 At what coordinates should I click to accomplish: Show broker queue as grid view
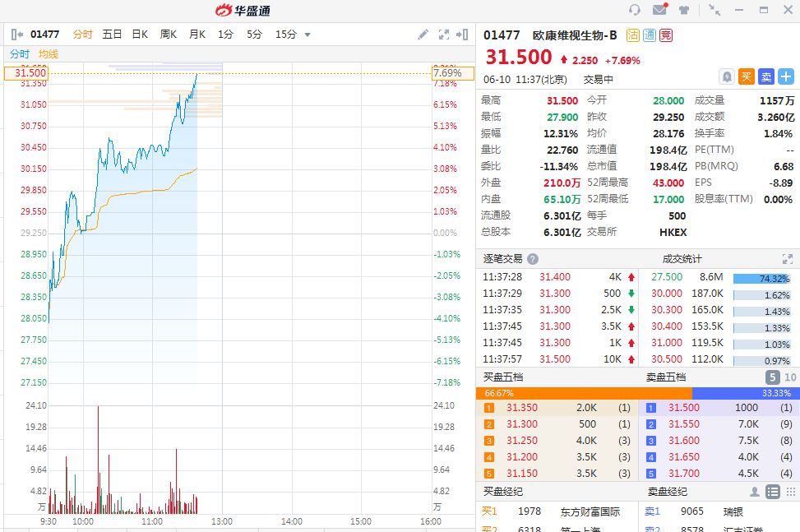(x=791, y=492)
